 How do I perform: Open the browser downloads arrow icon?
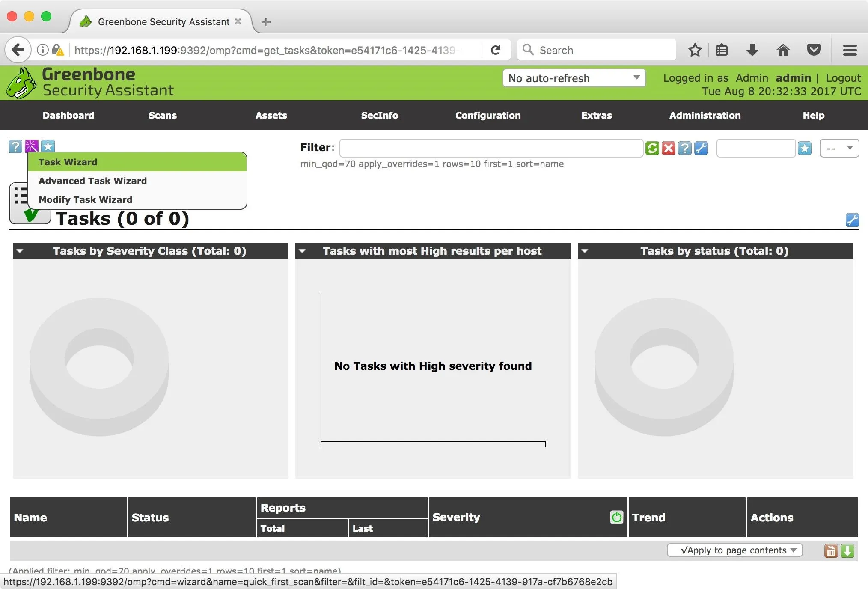(752, 50)
